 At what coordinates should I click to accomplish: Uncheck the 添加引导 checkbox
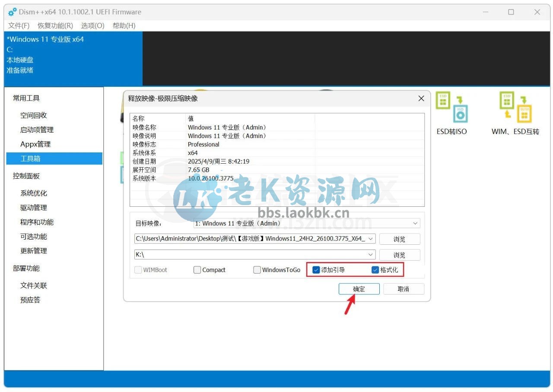pyautogui.click(x=316, y=270)
